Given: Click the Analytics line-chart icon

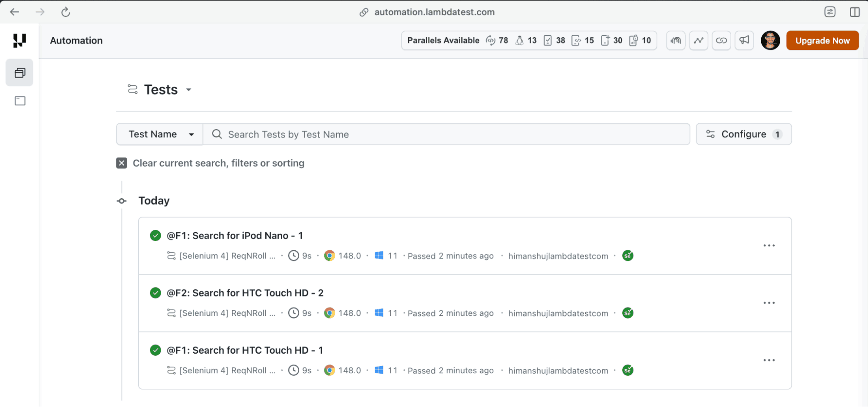Looking at the screenshot, I should 698,40.
